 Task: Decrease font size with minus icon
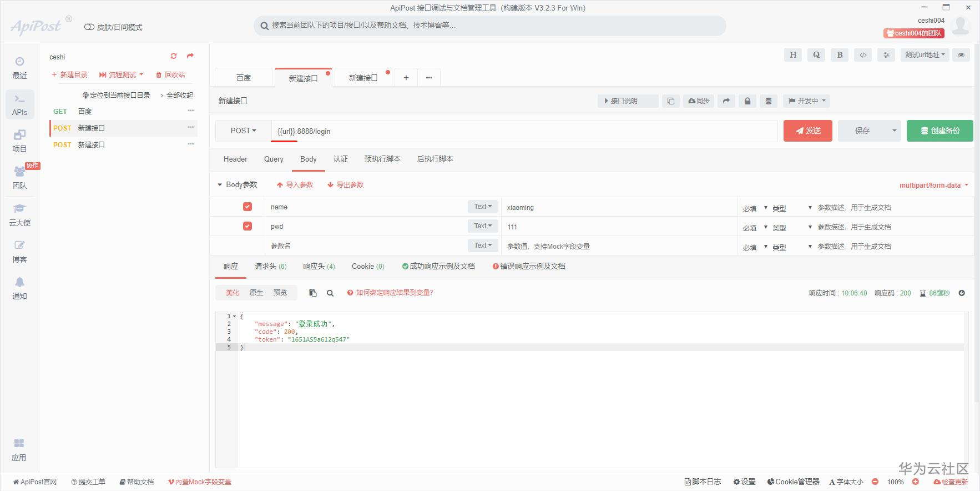pyautogui.click(x=875, y=482)
